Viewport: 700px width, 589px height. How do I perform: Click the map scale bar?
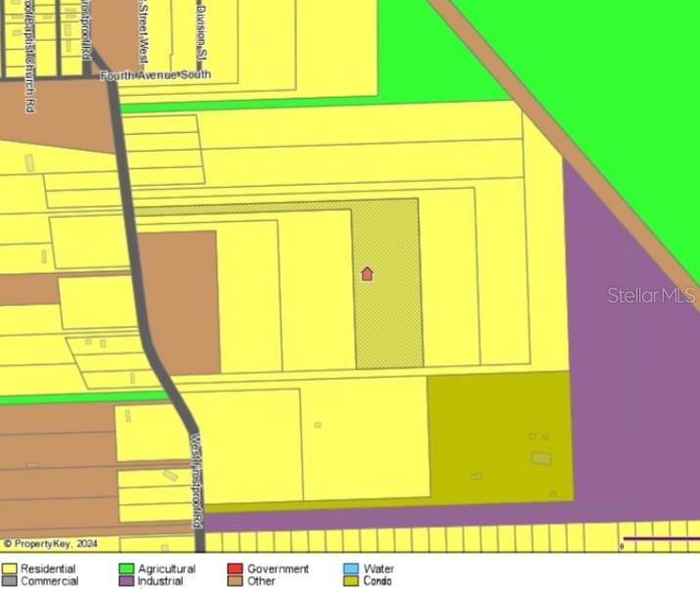click(660, 539)
